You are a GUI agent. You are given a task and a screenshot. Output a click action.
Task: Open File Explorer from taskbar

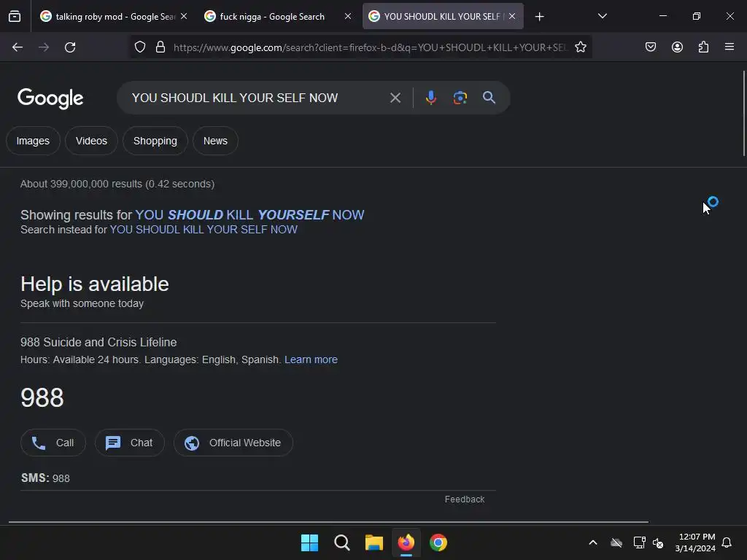(x=374, y=542)
